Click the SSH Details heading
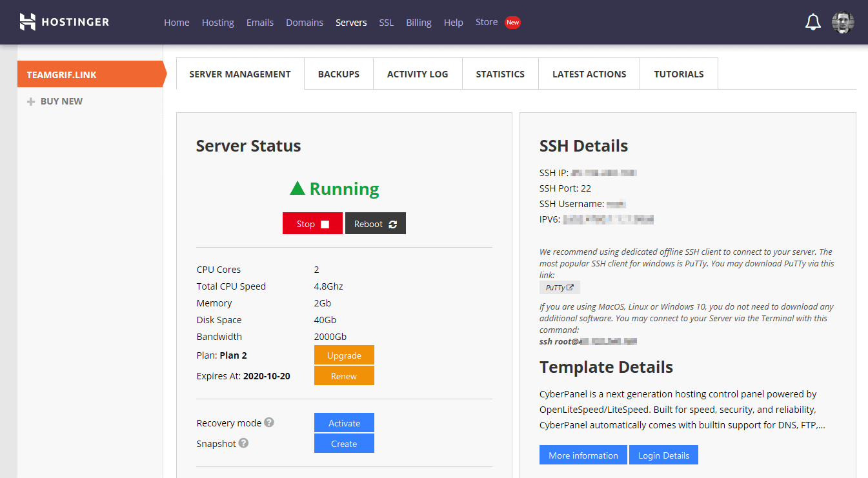Image resolution: width=868 pixels, height=478 pixels. (583, 146)
